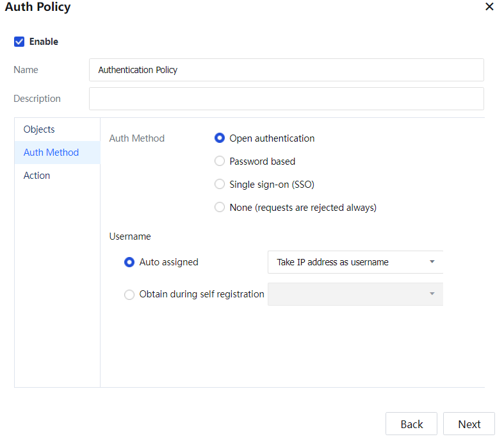Choose Password based authentication
The image size is (504, 439).
[220, 162]
